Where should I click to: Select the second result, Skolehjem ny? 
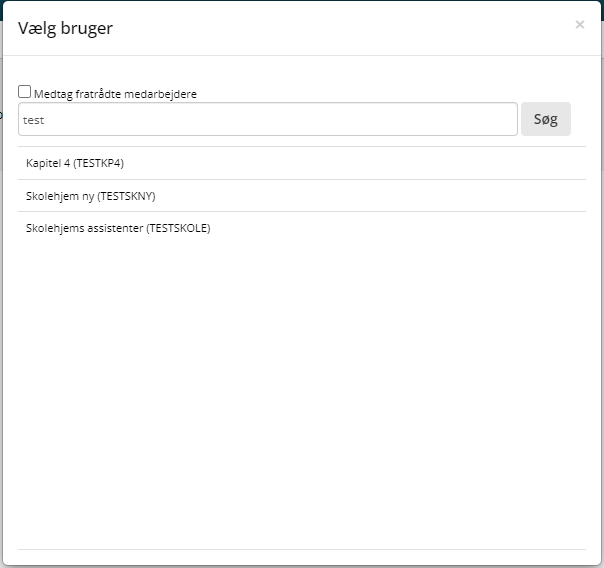[90, 196]
